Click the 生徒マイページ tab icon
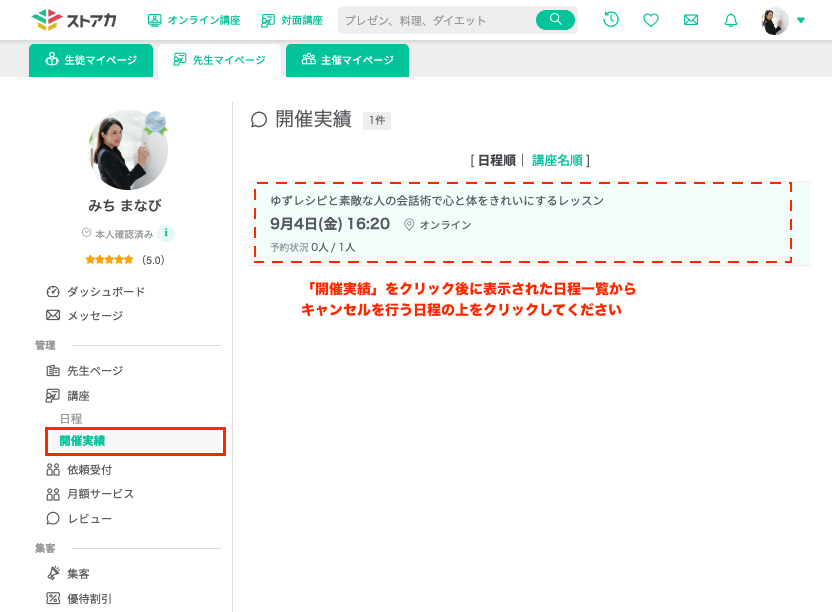This screenshot has height=612, width=832. coord(51,59)
